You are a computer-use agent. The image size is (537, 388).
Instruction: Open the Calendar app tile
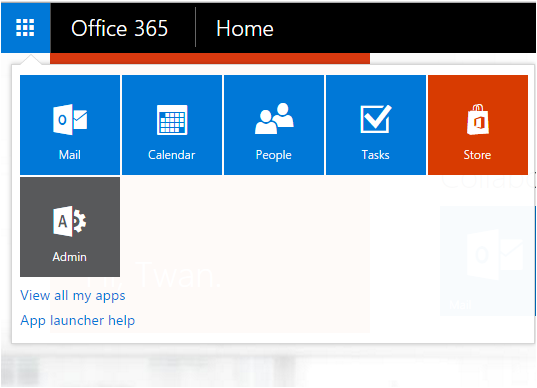coord(172,125)
